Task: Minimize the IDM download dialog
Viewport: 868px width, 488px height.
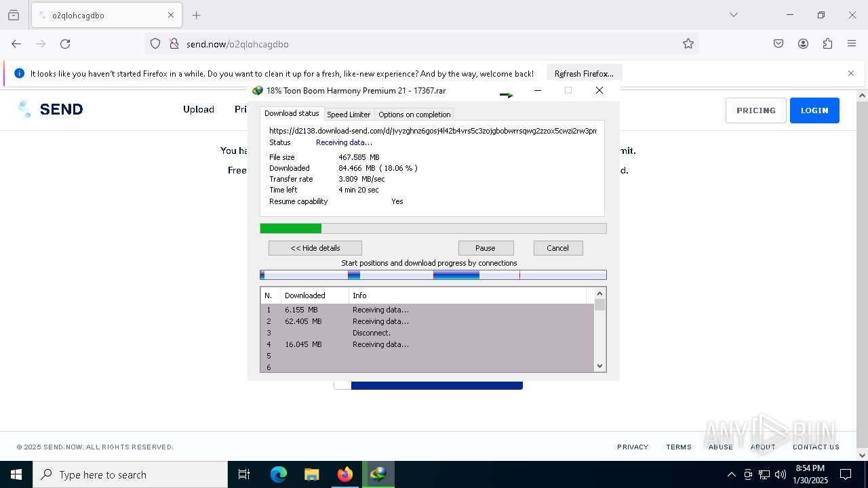Action: pyautogui.click(x=538, y=90)
